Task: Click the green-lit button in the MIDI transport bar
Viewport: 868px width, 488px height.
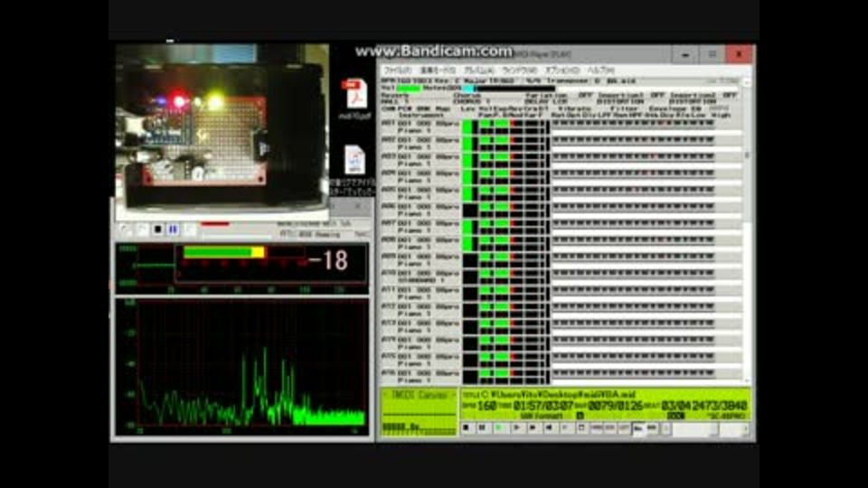Action: tap(499, 427)
